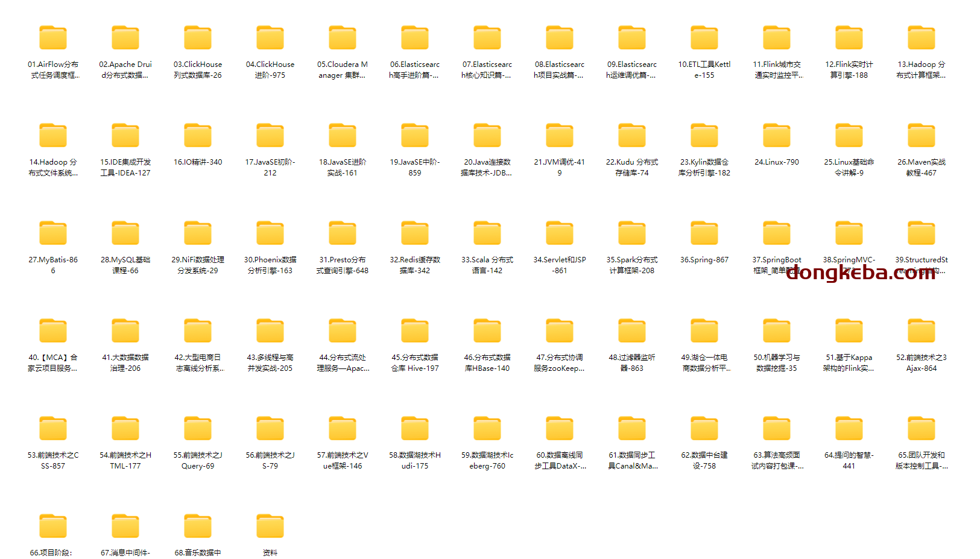Open folder 41.大数据数据治理-206

[x=125, y=330]
